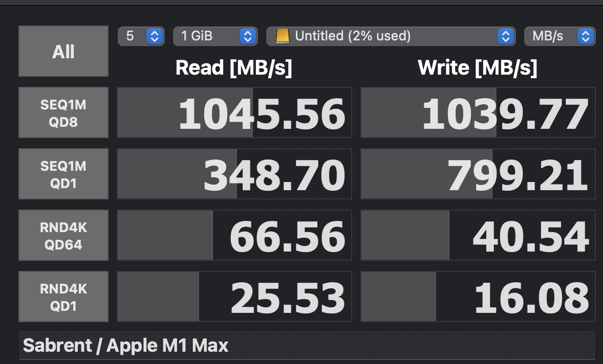Screen dimensions: 603x364
Task: Select the 799.21 write result bar
Action: pyautogui.click(x=478, y=174)
